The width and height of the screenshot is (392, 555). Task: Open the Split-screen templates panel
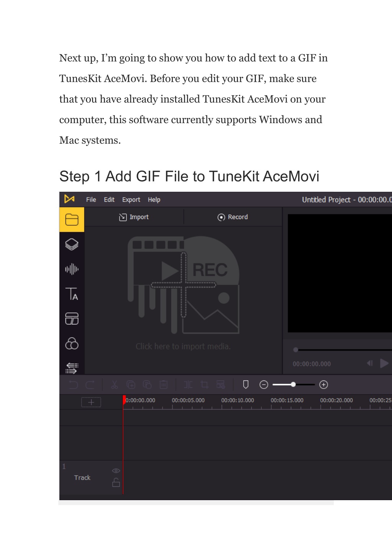click(x=72, y=319)
